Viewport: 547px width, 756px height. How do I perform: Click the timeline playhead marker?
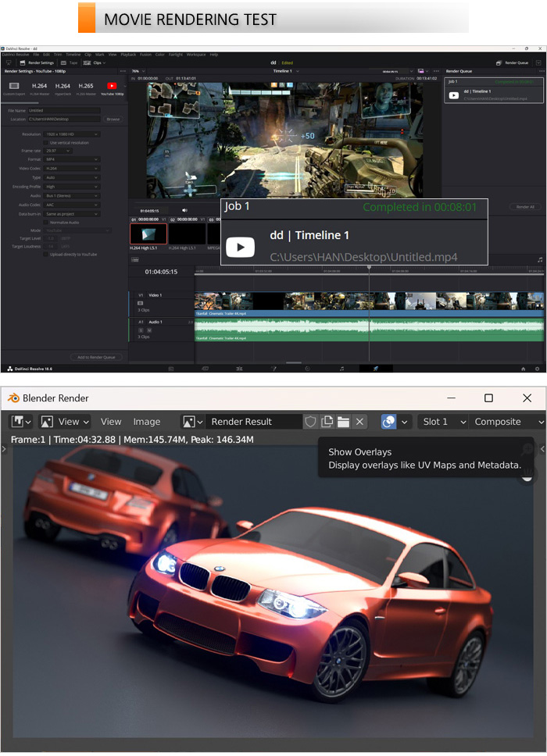[x=370, y=268]
